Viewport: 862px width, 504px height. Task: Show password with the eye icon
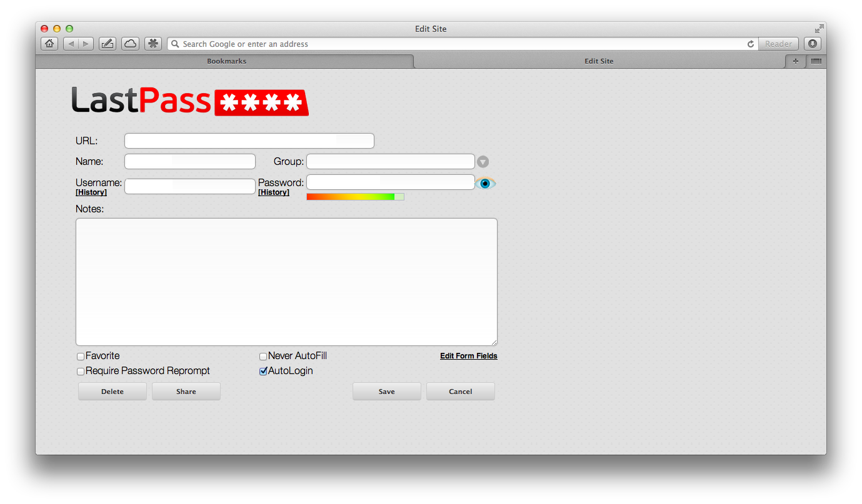(x=485, y=183)
